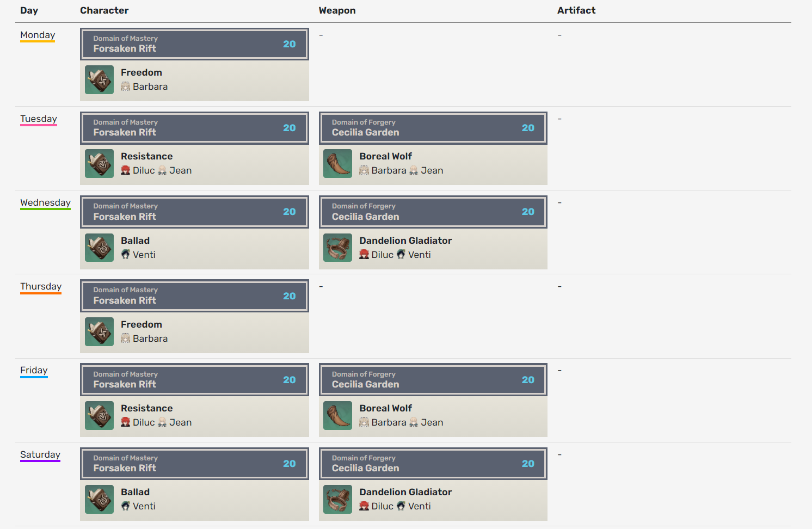Viewport: 812px width, 529px height.
Task: Click Barbara's avatar under Thursday's Freedom
Action: pyautogui.click(x=126, y=339)
